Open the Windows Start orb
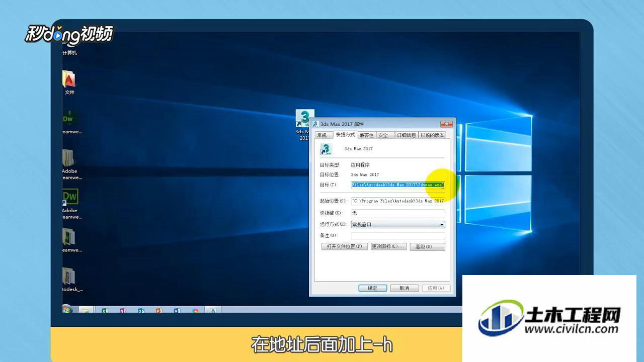The height and width of the screenshot is (362, 644). tap(67, 309)
